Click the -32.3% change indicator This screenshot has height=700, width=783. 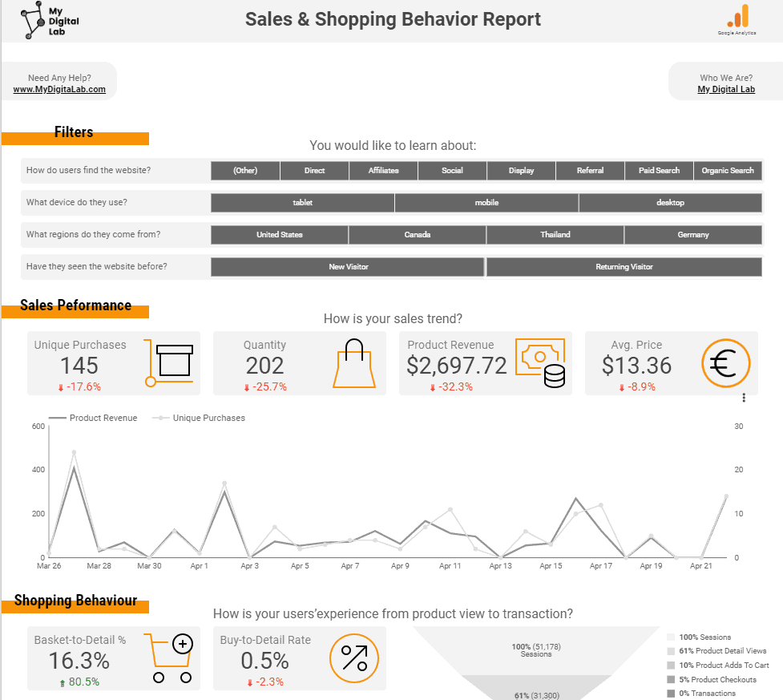(451, 386)
